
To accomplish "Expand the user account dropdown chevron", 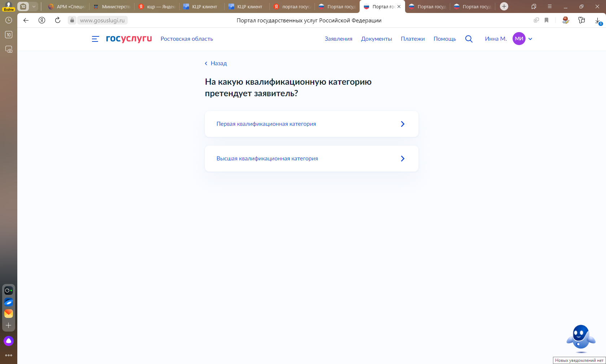I will 530,39.
